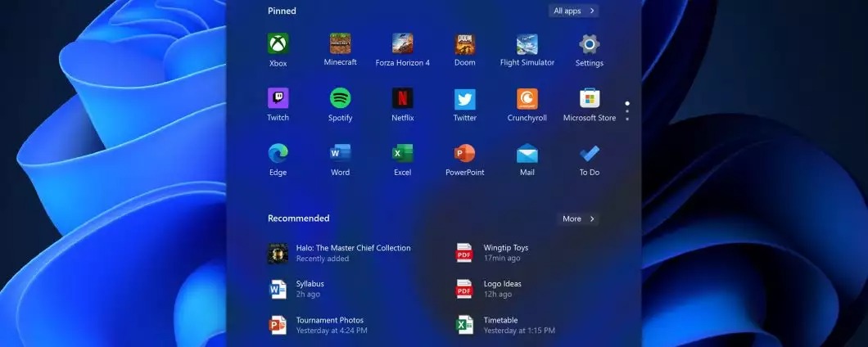Open Halo: The Master Chief Collection
Viewport: 868px width, 347px height.
tap(352, 253)
